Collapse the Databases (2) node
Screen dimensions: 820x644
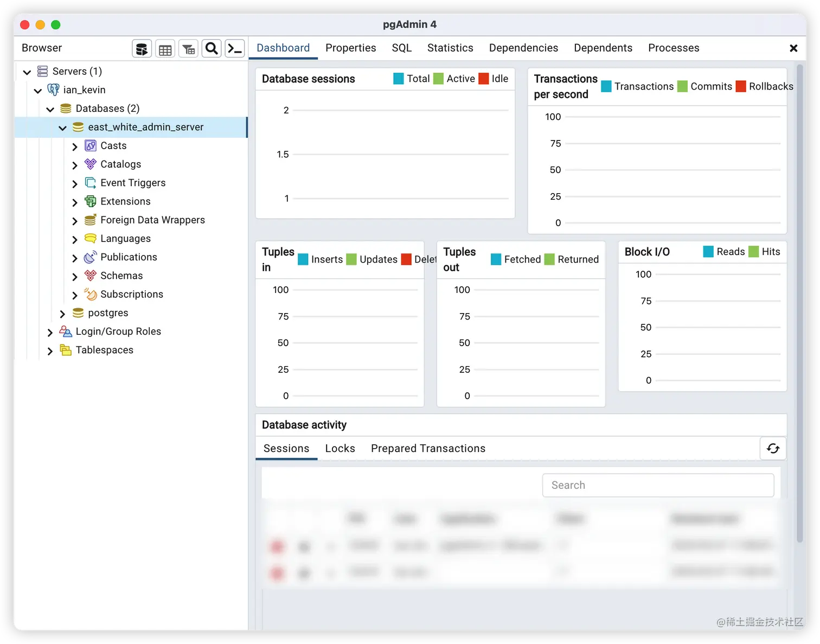pos(50,109)
